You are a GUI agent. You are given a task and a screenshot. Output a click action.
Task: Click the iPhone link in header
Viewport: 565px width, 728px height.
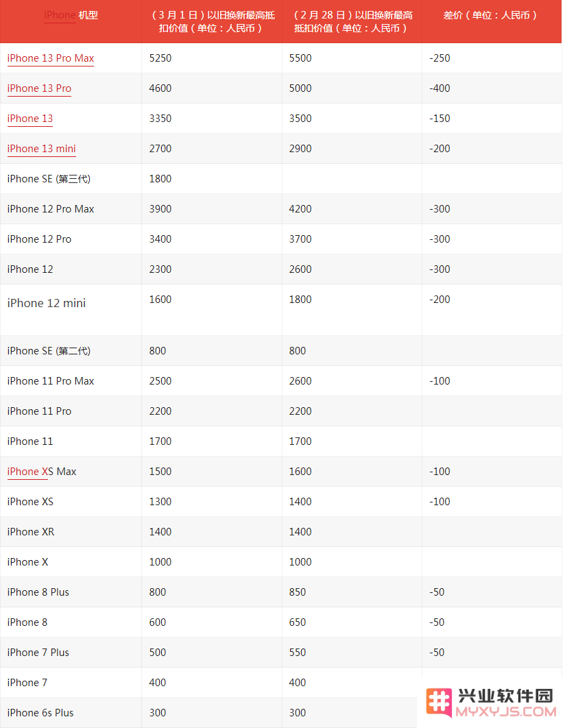(60, 15)
